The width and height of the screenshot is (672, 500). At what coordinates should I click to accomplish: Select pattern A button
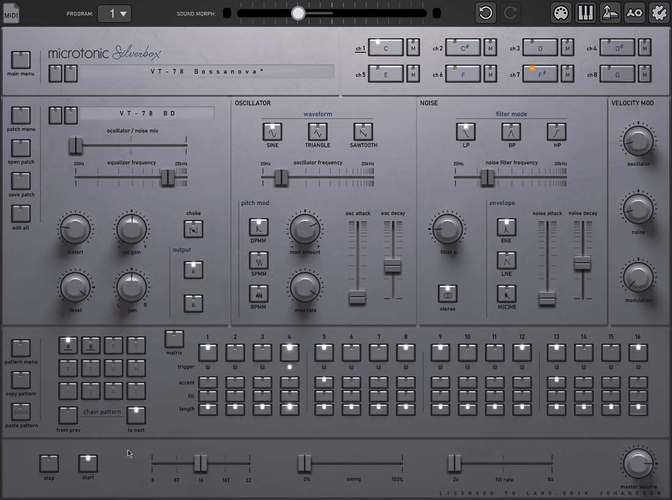pyautogui.click(x=68, y=345)
